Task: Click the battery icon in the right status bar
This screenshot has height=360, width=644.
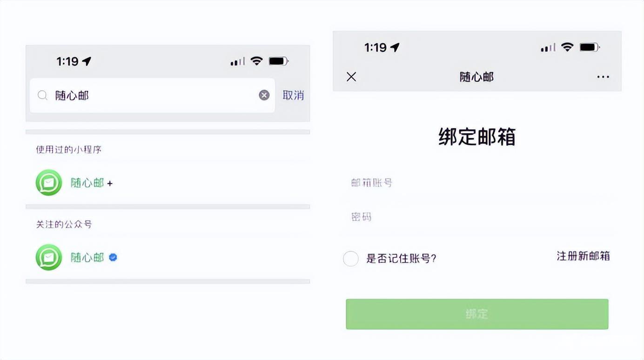Action: coord(590,47)
